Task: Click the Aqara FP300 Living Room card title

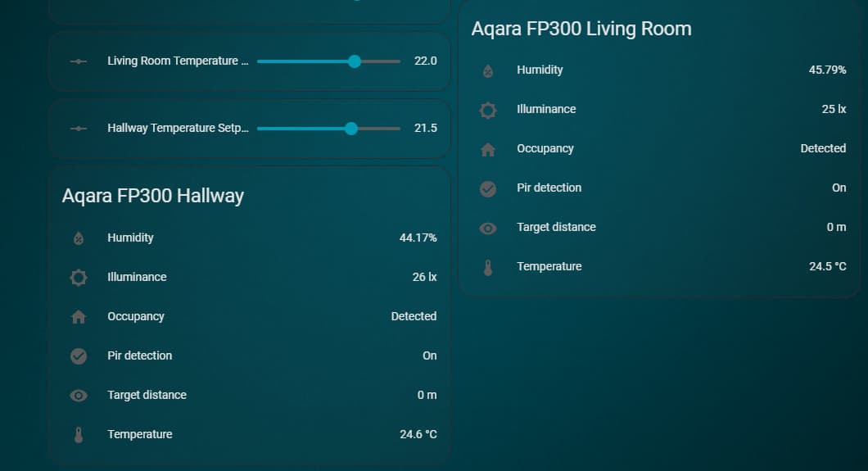Action: (x=581, y=29)
